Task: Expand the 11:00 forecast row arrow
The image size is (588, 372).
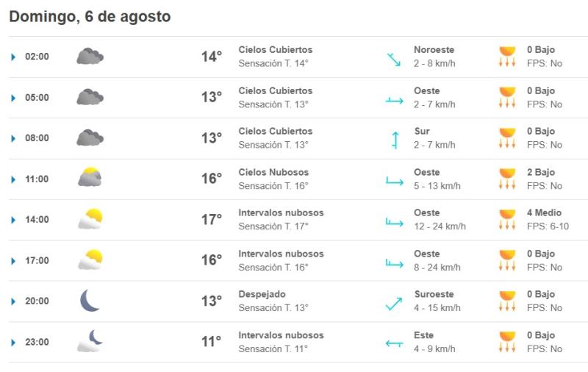Action: click(x=13, y=179)
